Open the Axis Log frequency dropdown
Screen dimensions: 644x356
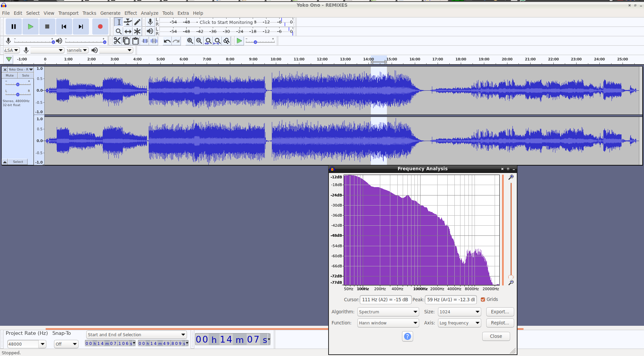459,323
